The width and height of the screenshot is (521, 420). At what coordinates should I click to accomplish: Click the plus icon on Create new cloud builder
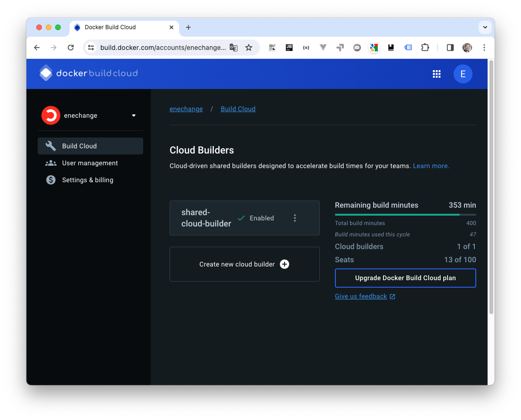(x=285, y=264)
